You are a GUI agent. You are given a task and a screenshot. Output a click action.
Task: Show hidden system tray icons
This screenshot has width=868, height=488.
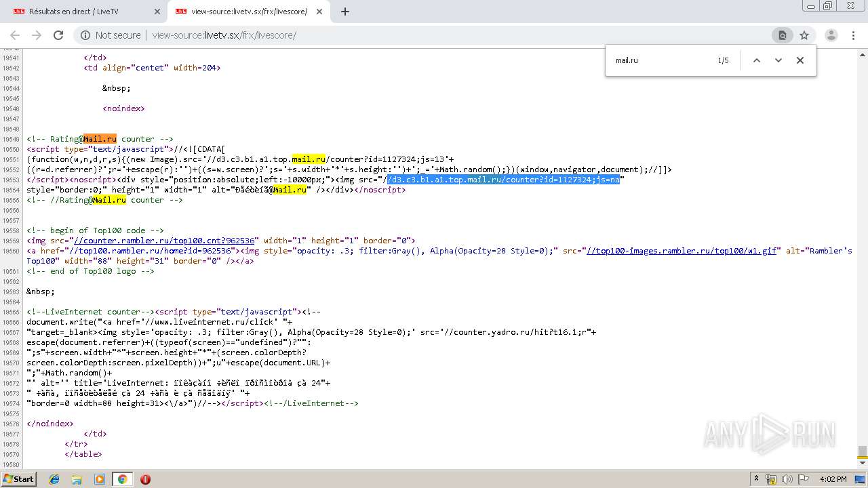click(756, 479)
